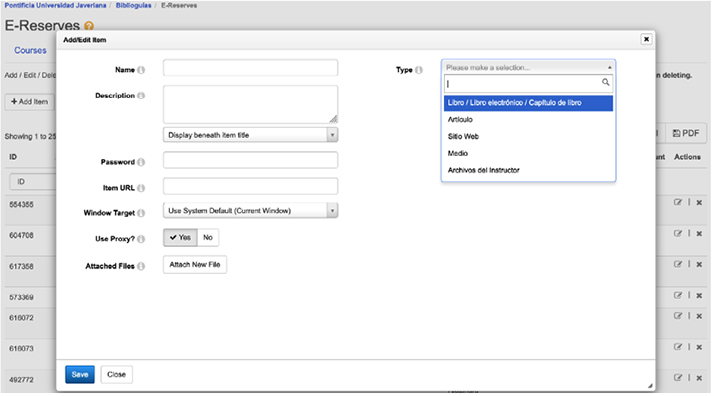Delete item in row 617358
This screenshot has height=396, width=714.
[699, 264]
